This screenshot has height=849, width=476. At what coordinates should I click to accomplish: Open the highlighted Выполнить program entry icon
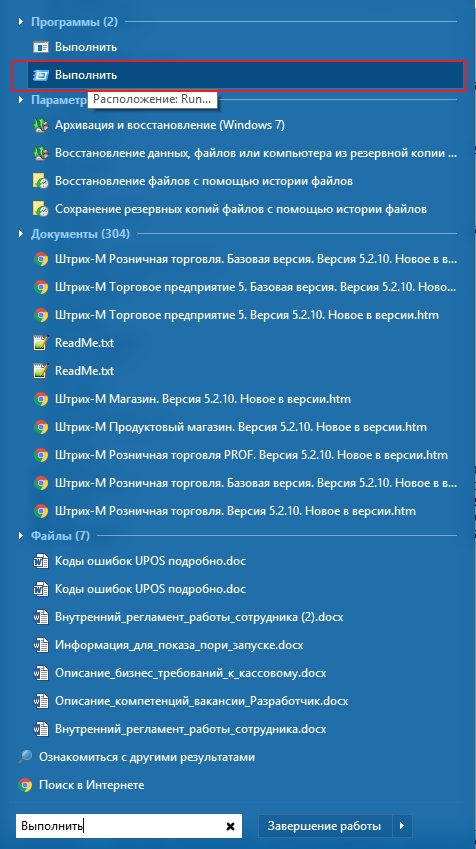pos(41,75)
